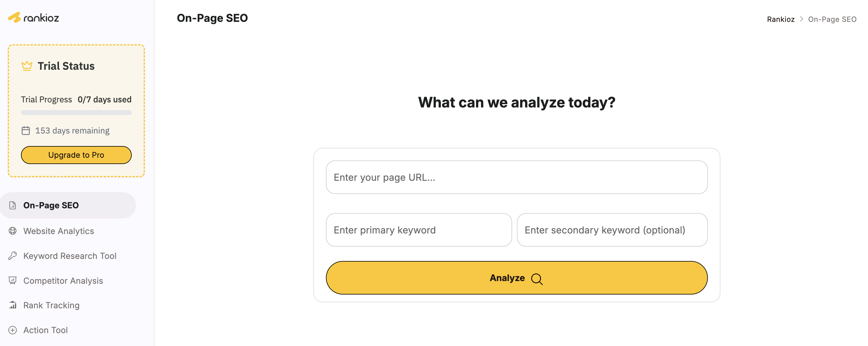Open the Keyword Research Tool page
868x346 pixels.
point(70,256)
